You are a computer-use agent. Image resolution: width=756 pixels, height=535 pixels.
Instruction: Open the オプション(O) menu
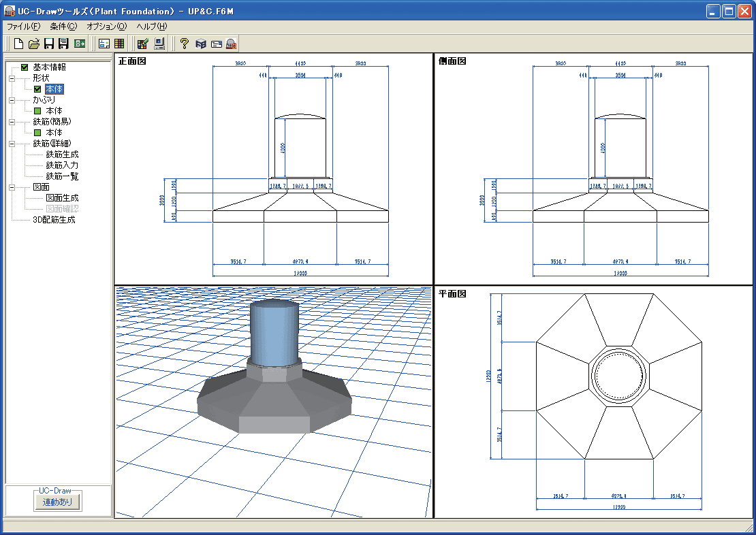tap(106, 27)
